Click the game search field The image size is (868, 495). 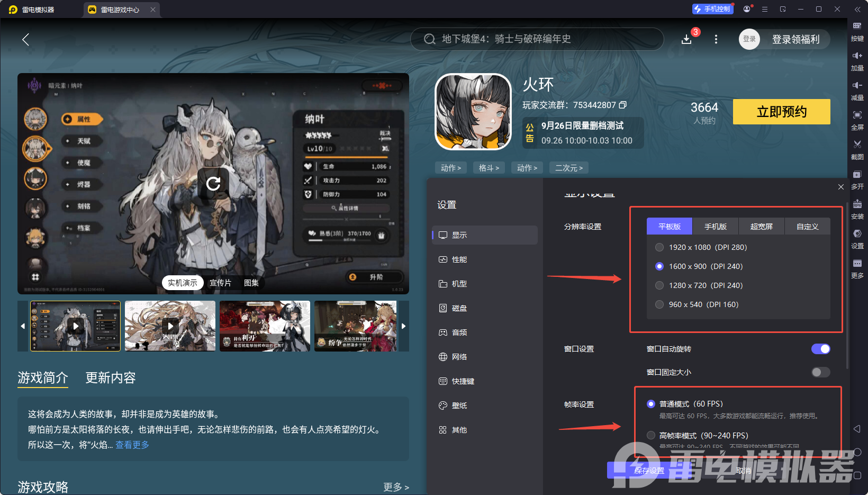(537, 39)
